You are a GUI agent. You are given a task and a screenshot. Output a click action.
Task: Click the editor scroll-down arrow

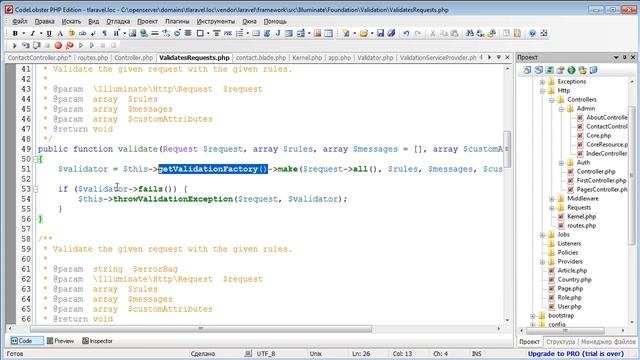pos(507,320)
